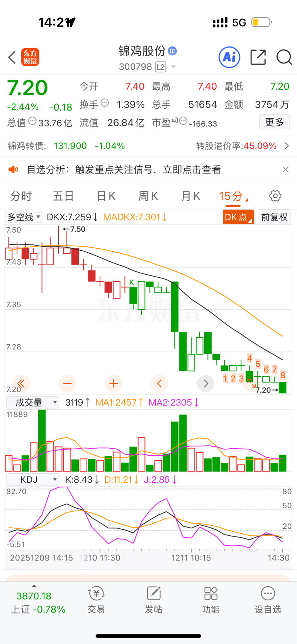Screen dimensions: 297x644
Task: Switch to the 周K tab
Action: (148, 196)
